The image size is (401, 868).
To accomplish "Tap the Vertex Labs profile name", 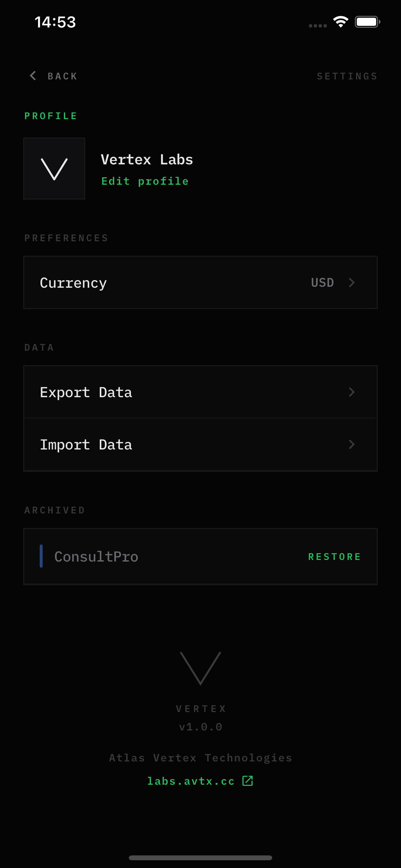I will (147, 160).
